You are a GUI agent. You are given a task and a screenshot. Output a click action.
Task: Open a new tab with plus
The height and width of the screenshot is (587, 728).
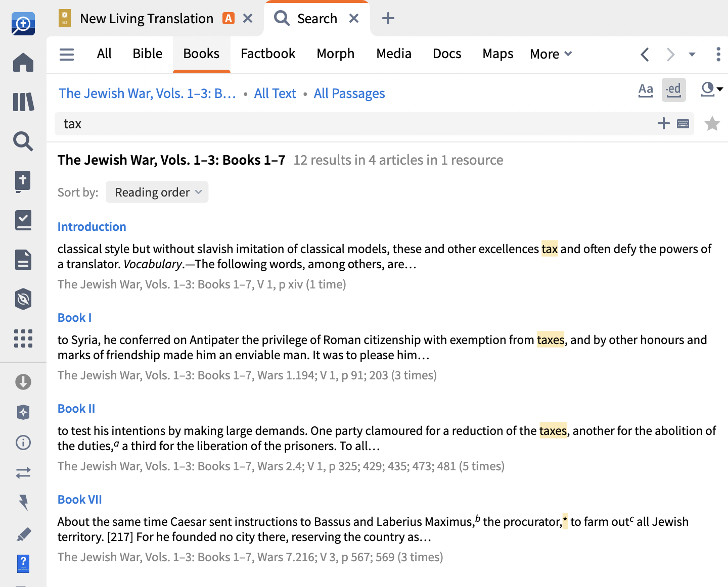[388, 19]
